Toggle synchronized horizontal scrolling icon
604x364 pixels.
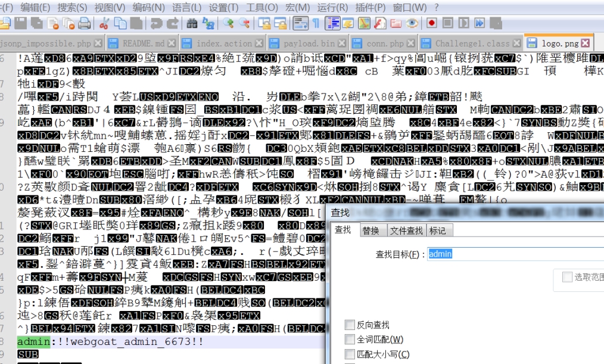[281, 23]
